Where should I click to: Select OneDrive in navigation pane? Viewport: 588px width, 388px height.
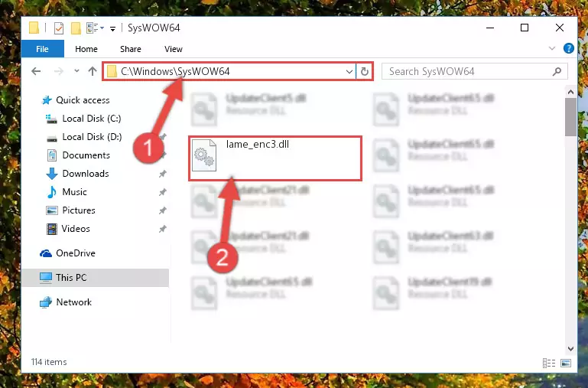[x=76, y=253]
